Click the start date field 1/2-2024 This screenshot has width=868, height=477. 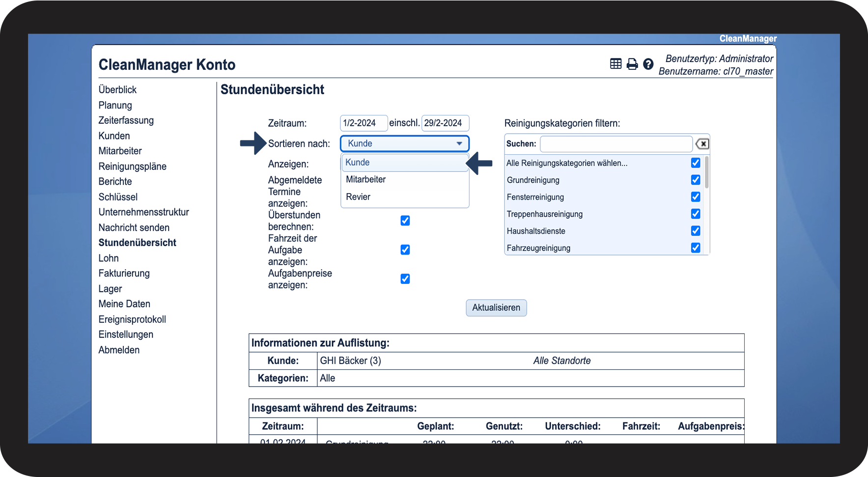coord(363,123)
